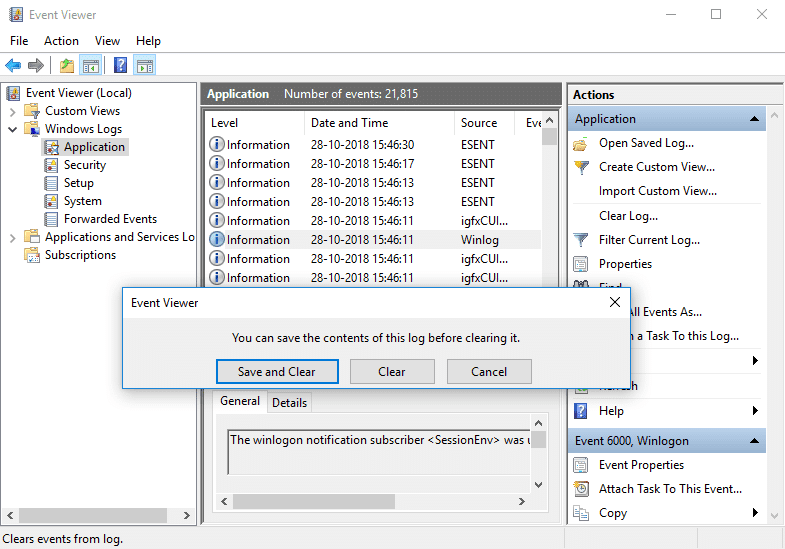Click the event list vertical scrollbar up arrow

[x=549, y=121]
